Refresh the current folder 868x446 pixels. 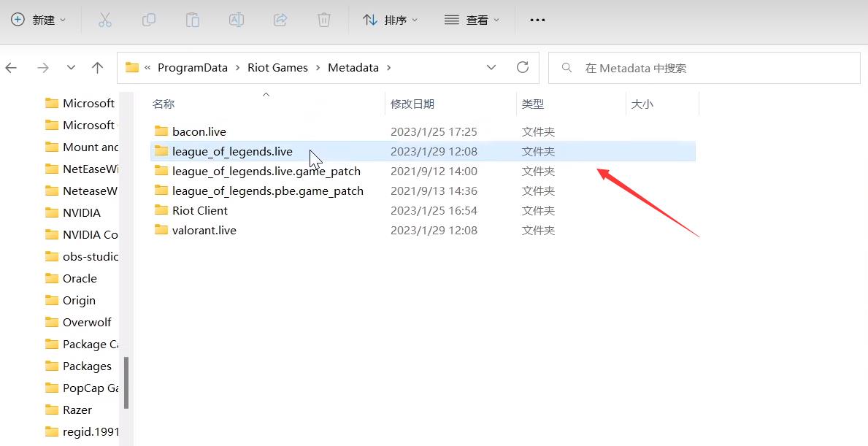[523, 67]
